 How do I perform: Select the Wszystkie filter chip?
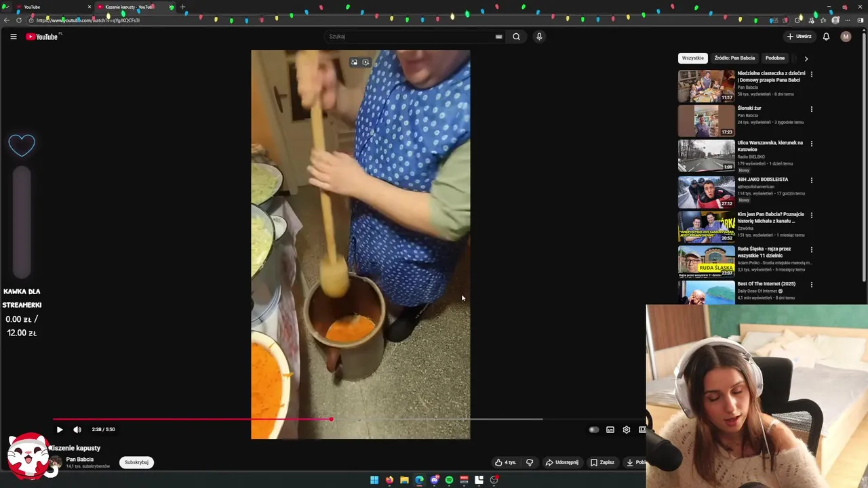tap(693, 58)
